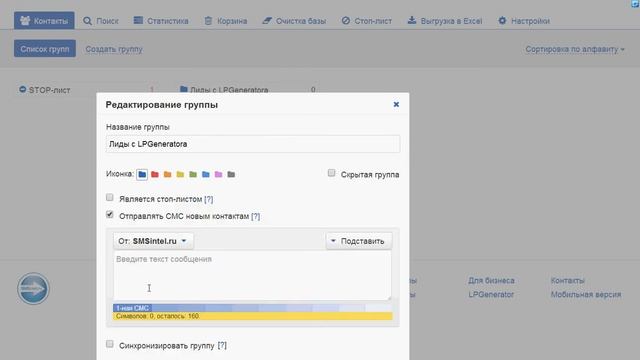Enable Синхронизировать группу checkbox

[109, 344]
